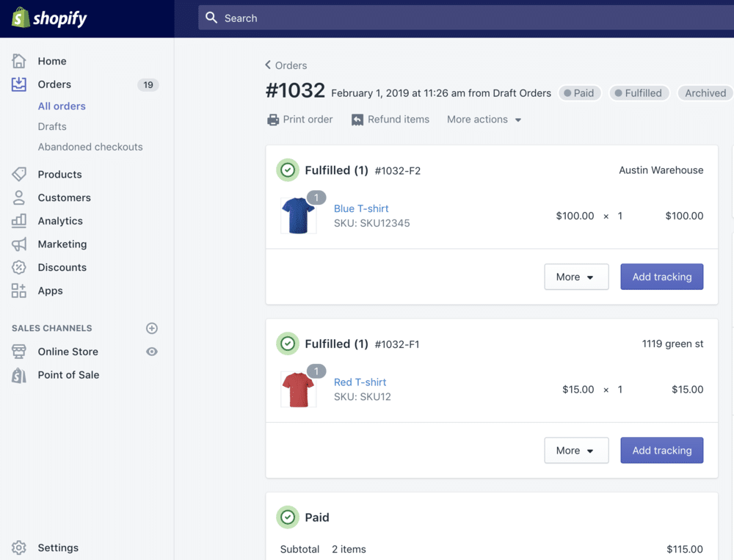The height and width of the screenshot is (560, 734).
Task: Open Analytics bar chart icon
Action: point(19,221)
